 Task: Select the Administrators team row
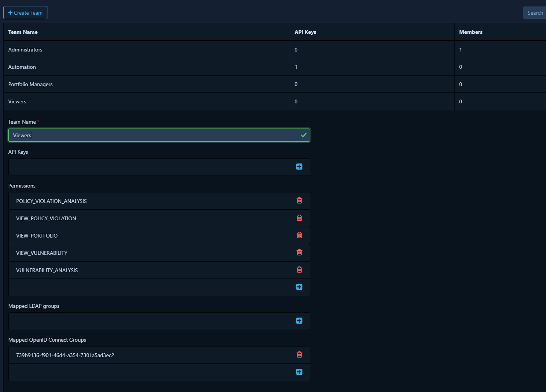tap(147, 49)
